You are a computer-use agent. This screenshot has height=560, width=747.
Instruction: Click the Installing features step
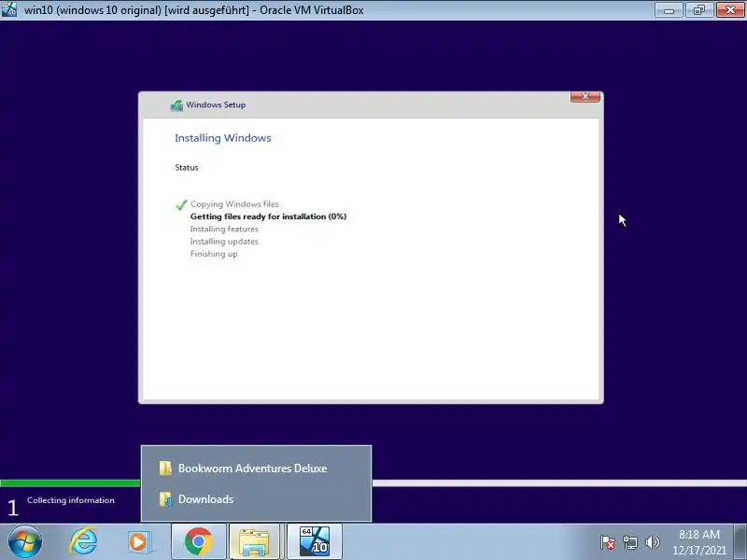224,229
